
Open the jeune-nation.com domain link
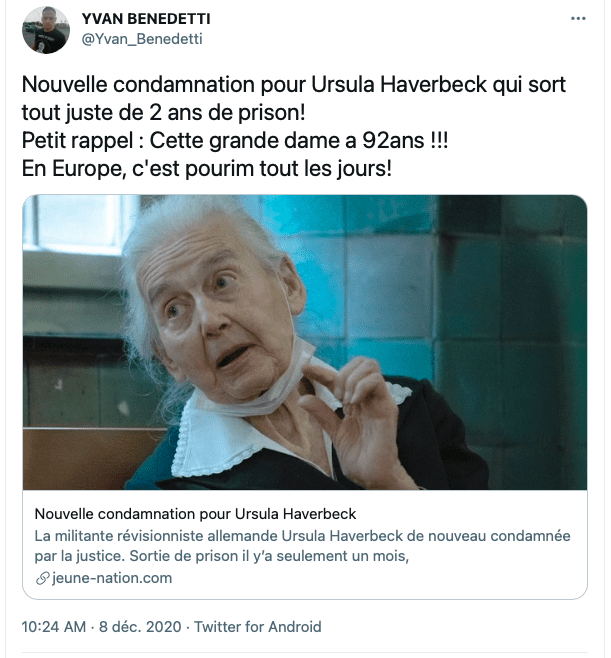[x=112, y=578]
